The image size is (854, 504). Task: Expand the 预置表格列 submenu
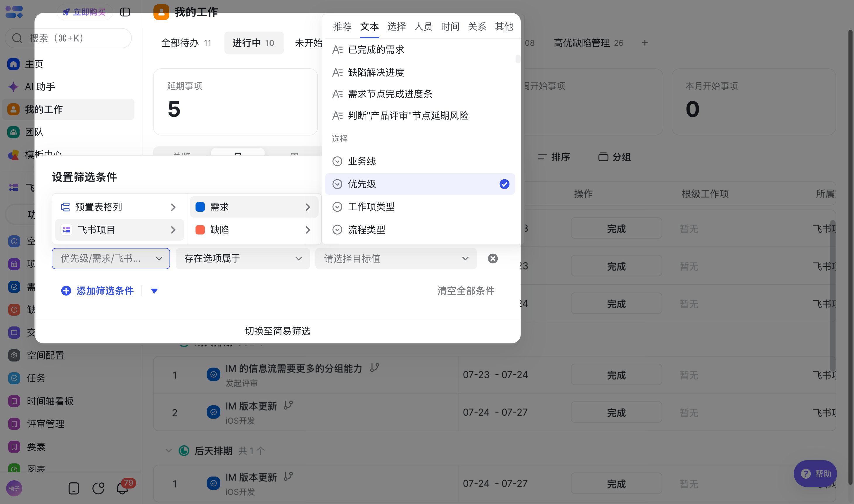(x=119, y=207)
